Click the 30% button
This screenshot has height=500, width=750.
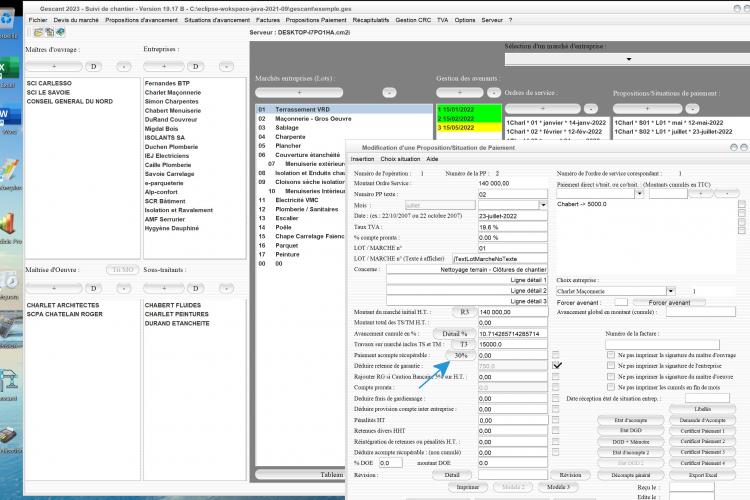click(461, 355)
